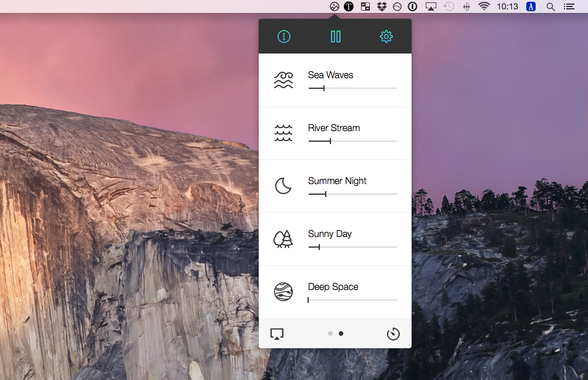Adjust the River Stream volume slider
The height and width of the screenshot is (380, 588).
[x=352, y=141]
